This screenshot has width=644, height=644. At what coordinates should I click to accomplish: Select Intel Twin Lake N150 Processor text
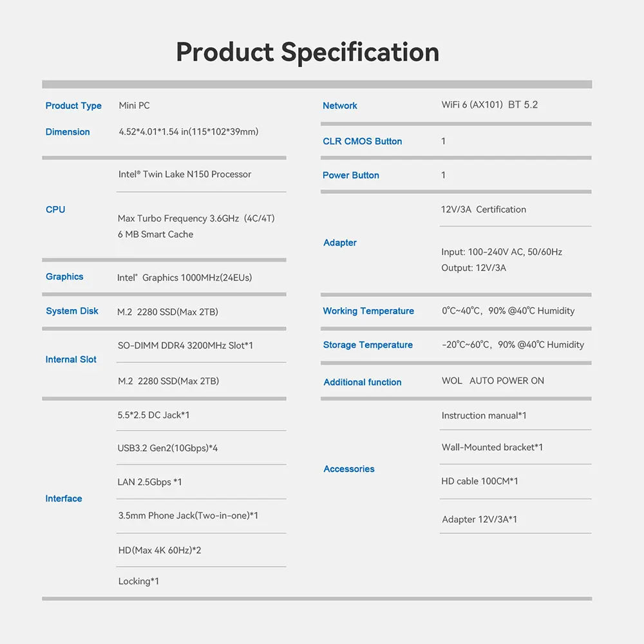click(x=185, y=174)
